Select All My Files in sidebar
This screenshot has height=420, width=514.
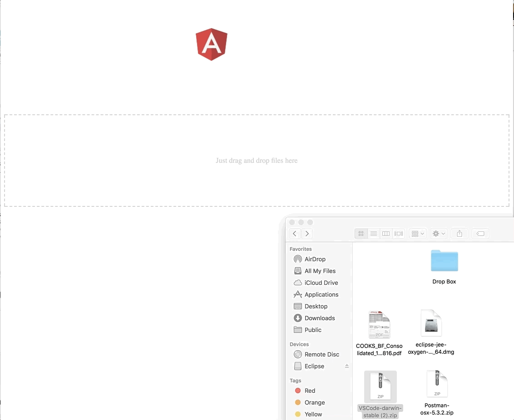tap(319, 271)
